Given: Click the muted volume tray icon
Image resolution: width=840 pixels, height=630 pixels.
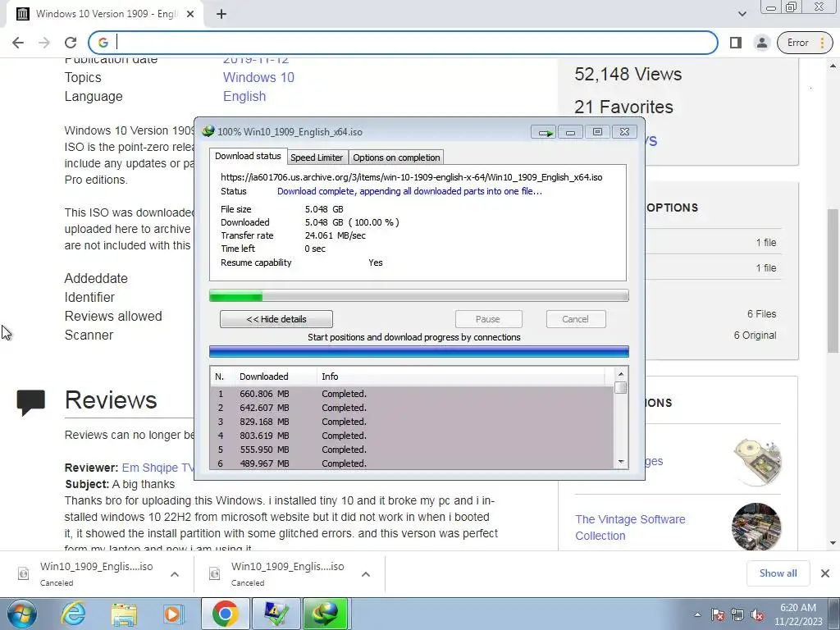Looking at the screenshot, I should (757, 614).
